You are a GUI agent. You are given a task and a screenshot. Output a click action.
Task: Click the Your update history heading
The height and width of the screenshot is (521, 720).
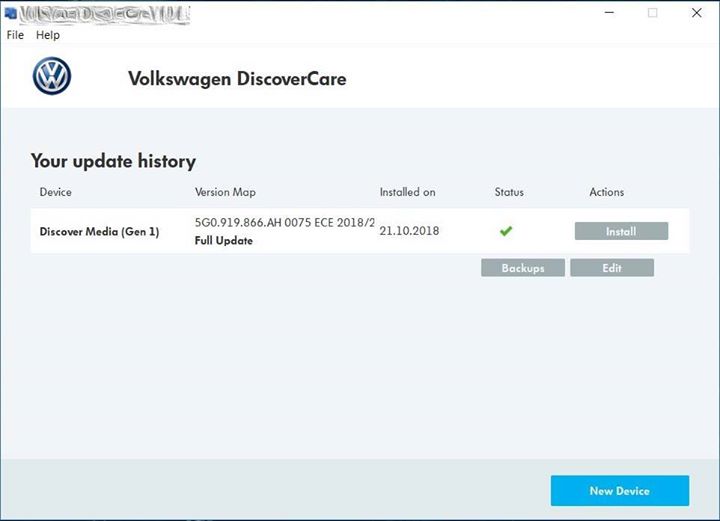[x=113, y=161]
